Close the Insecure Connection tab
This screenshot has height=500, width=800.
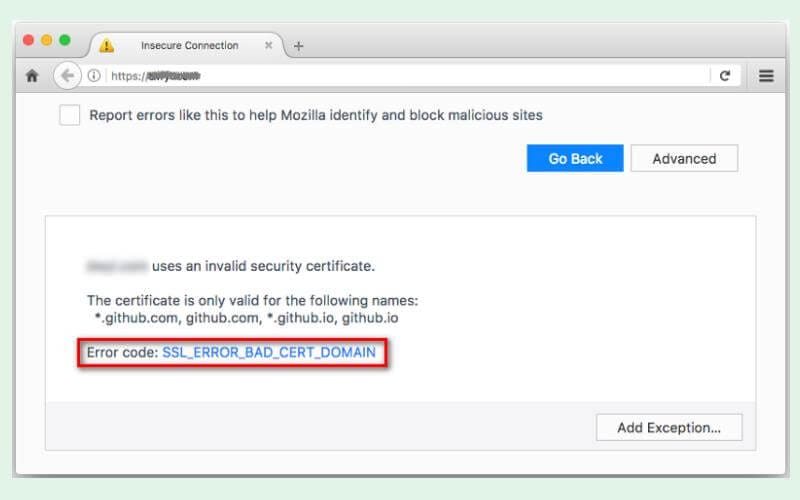click(x=268, y=45)
